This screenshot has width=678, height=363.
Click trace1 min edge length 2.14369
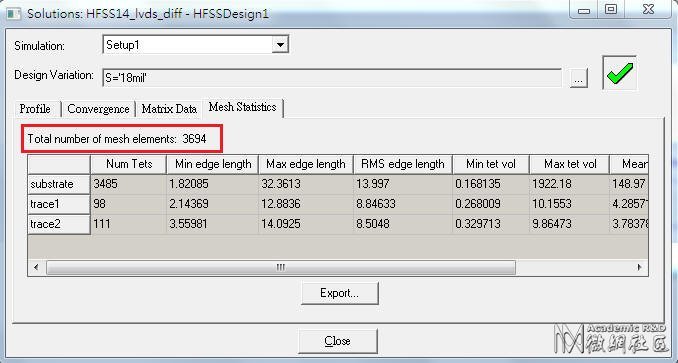coord(212,204)
